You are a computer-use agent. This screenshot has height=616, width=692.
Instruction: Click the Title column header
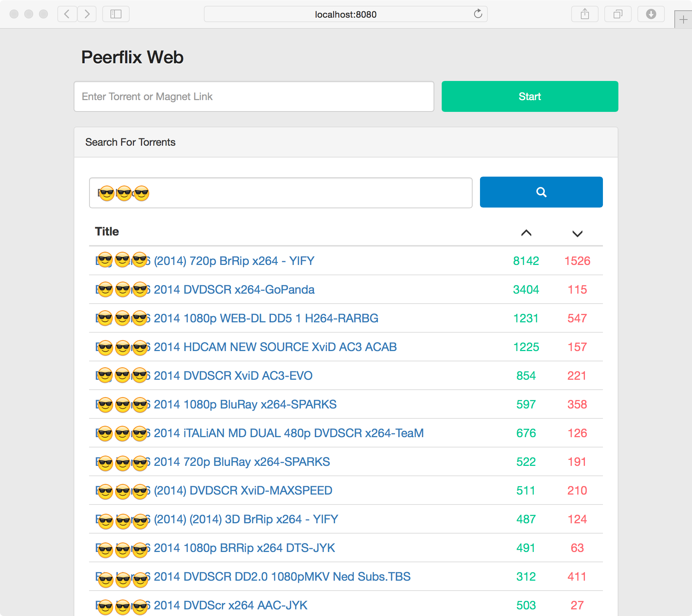pyautogui.click(x=107, y=231)
